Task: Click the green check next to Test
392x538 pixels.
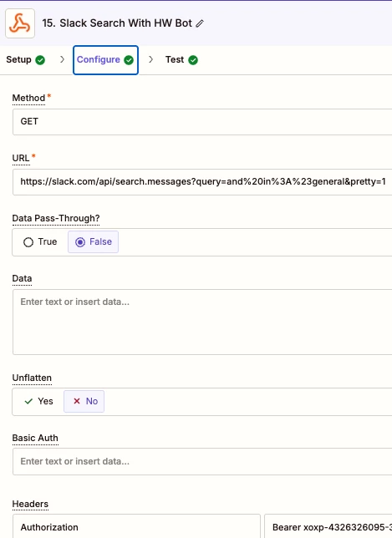Action: point(193,60)
